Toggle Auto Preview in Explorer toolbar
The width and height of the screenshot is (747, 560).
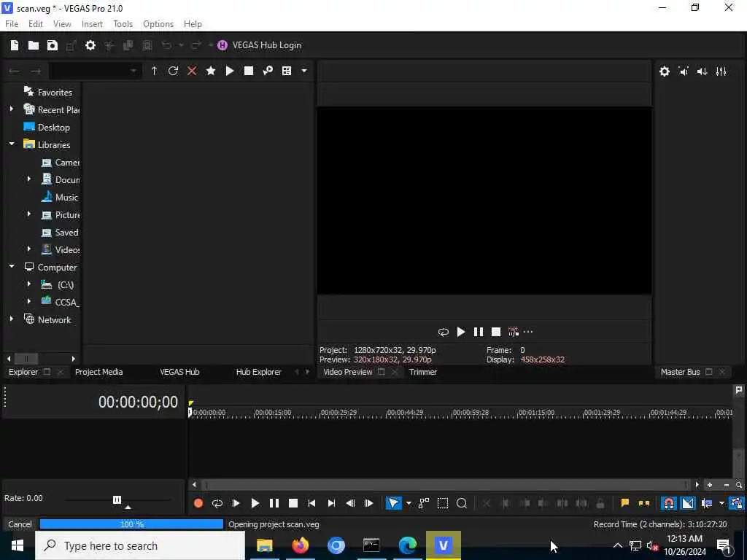[268, 71]
